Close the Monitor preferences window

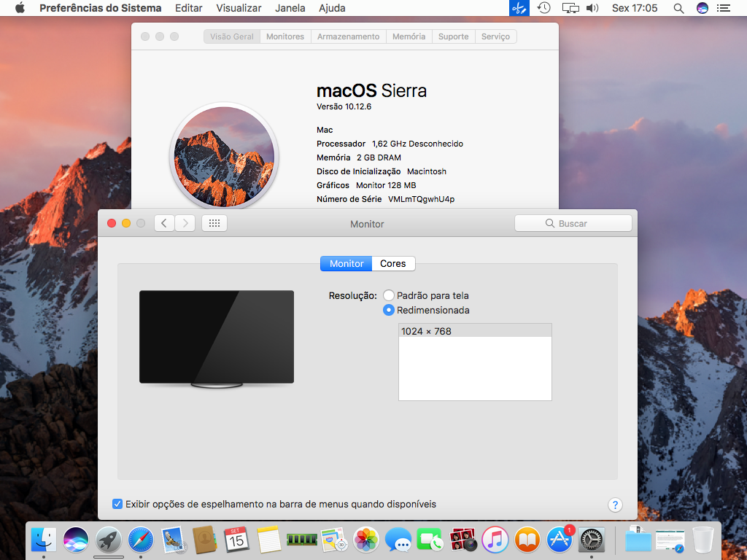pyautogui.click(x=112, y=223)
